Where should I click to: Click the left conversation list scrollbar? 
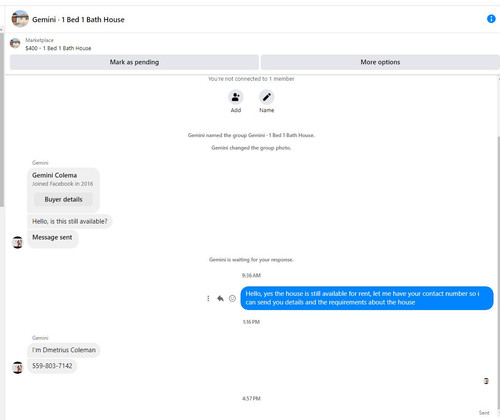tap(2, 120)
